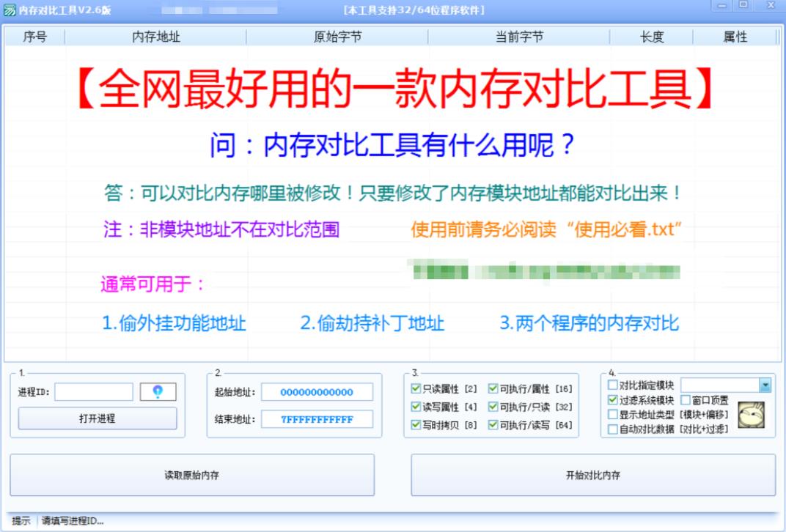This screenshot has height=532, width=786.
Task: Click the 读取原始内存 button
Action: click(x=192, y=475)
